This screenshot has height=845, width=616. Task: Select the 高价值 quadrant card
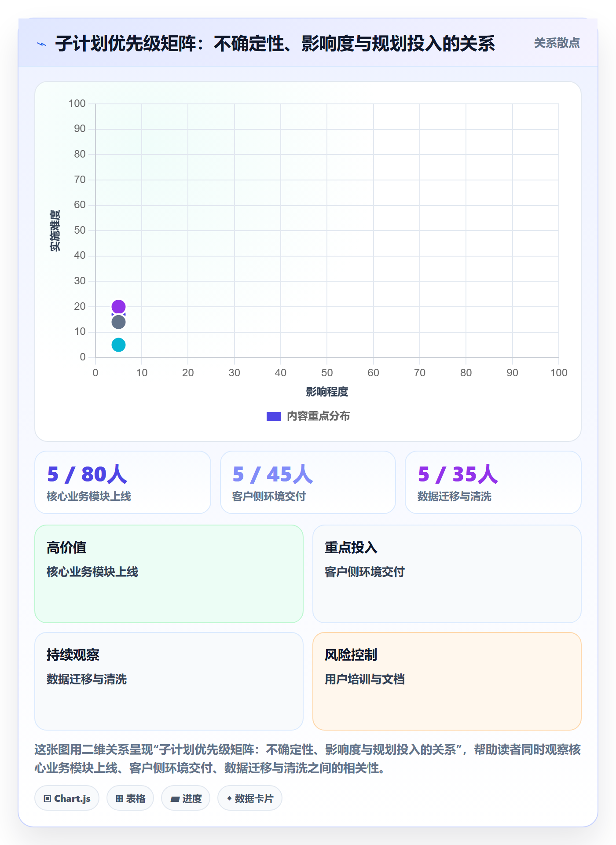coord(169,574)
